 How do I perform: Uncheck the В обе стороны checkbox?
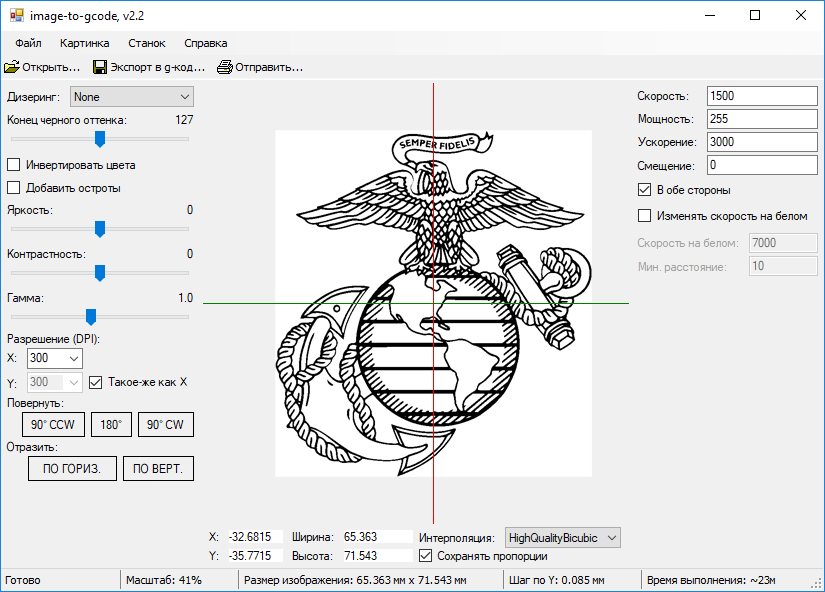tap(644, 189)
